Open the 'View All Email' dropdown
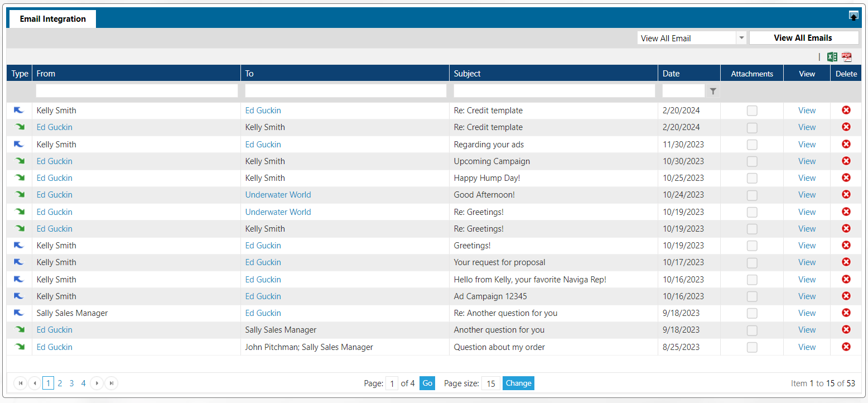 click(x=741, y=38)
